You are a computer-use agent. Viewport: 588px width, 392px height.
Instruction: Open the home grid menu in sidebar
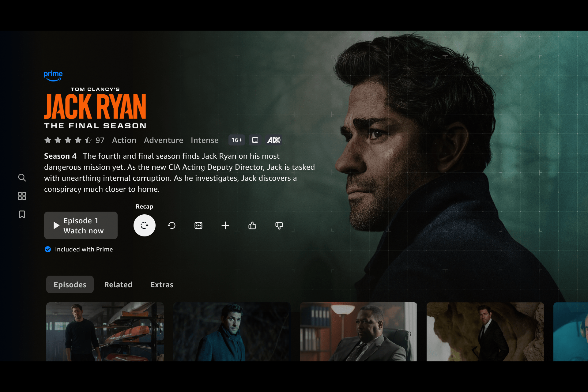pyautogui.click(x=22, y=196)
